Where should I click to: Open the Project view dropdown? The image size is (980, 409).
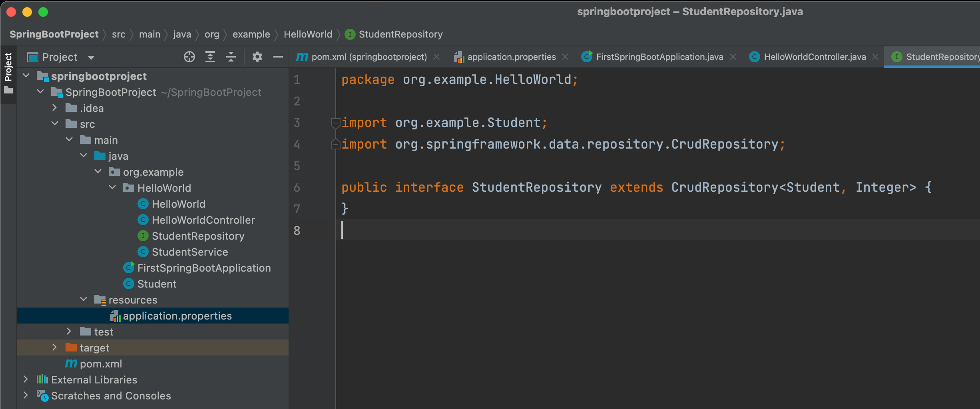(x=91, y=57)
